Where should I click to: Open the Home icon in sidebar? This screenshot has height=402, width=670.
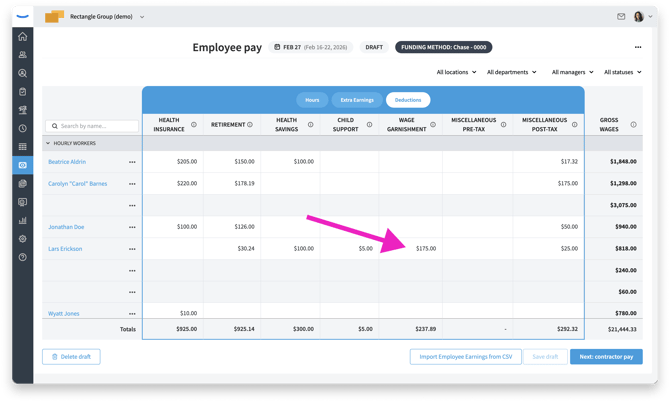coord(22,37)
